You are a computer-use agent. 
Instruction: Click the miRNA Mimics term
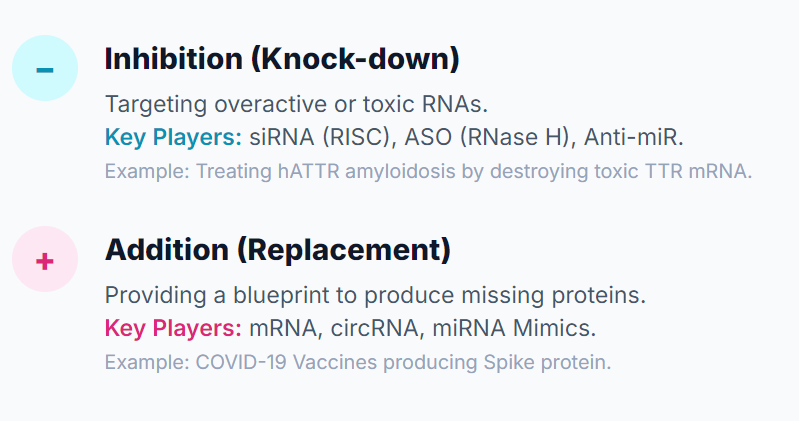[514, 328]
